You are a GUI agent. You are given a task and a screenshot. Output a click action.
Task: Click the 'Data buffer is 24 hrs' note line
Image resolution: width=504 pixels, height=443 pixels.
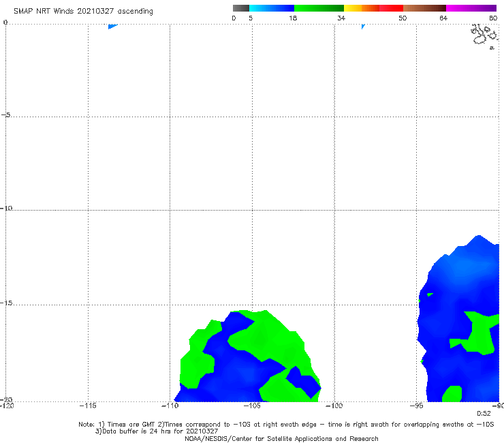click(x=157, y=431)
